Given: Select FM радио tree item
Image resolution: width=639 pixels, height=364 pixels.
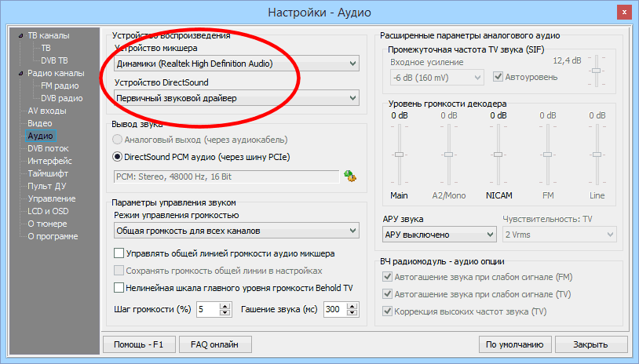Looking at the screenshot, I should point(60,86).
